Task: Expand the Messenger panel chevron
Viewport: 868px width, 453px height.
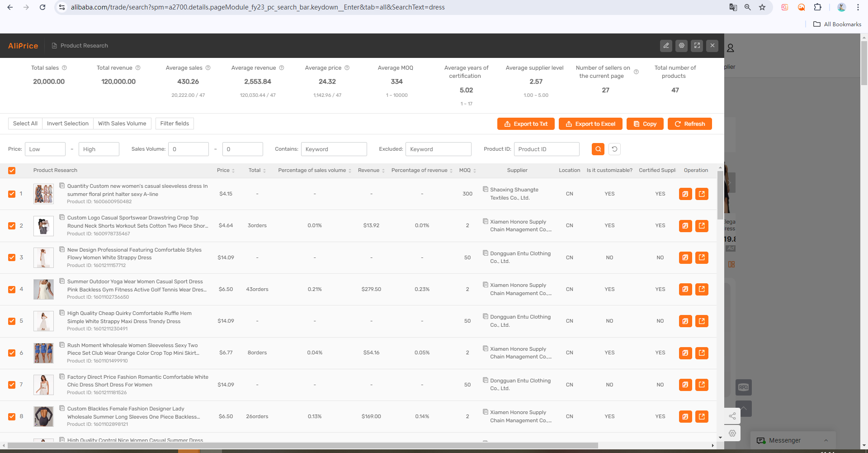Action: coord(826,440)
